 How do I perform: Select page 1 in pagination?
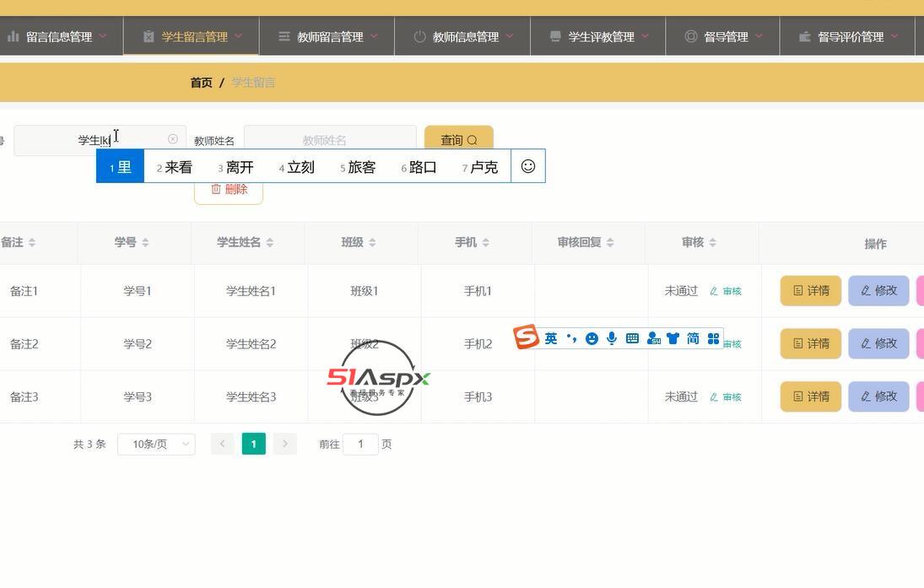pyautogui.click(x=253, y=444)
